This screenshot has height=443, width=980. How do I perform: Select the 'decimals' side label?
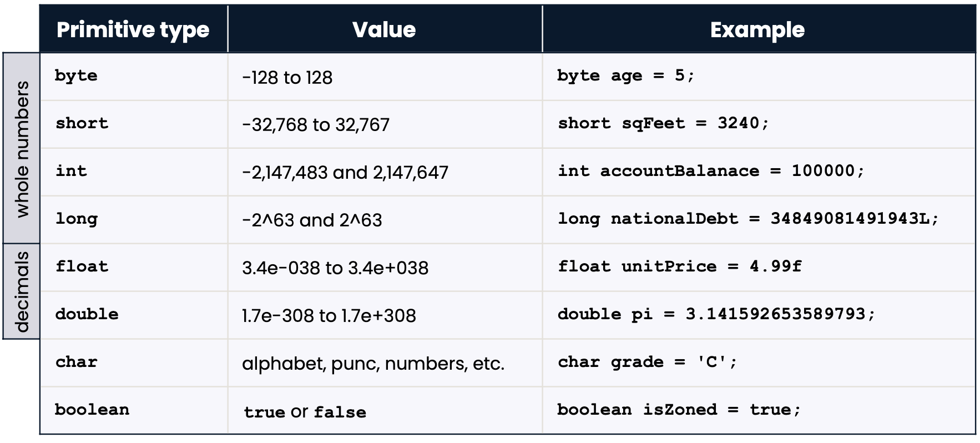pyautogui.click(x=22, y=291)
